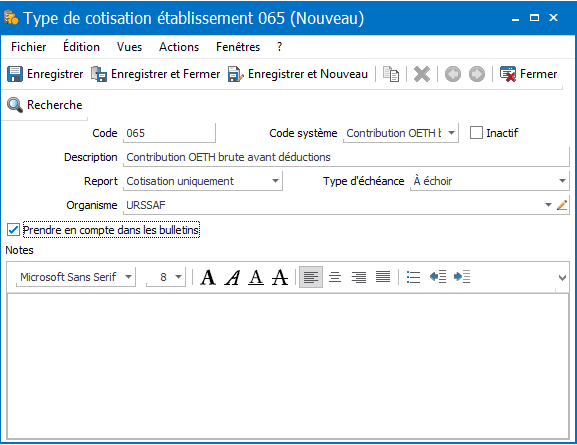Click Enregistrer et Nouveau toolbar button
This screenshot has height=445, width=577.
pos(298,74)
